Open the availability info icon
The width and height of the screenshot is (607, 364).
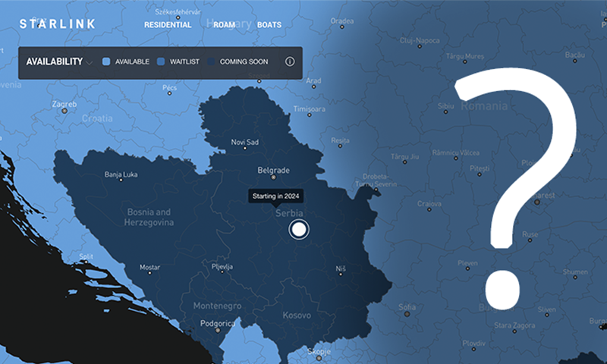290,61
